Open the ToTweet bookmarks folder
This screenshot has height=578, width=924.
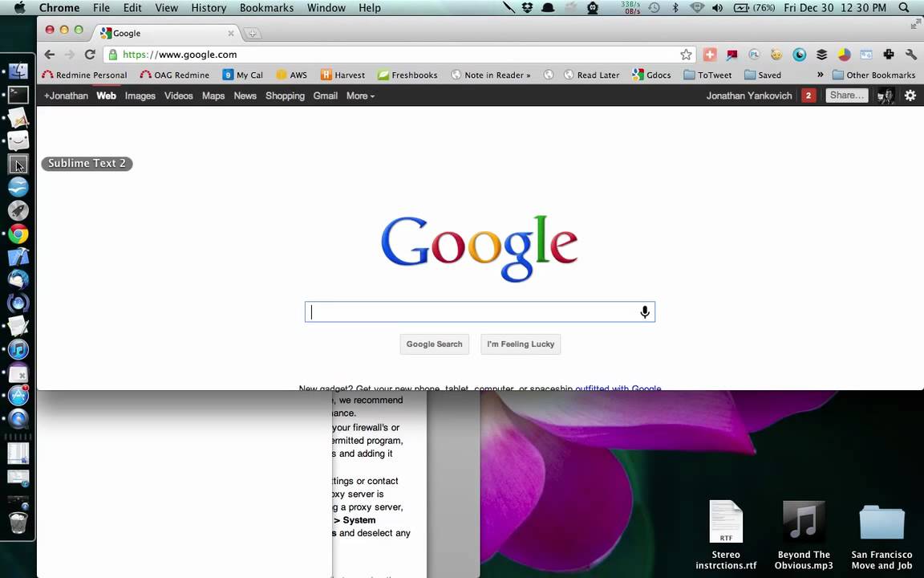[x=707, y=75]
